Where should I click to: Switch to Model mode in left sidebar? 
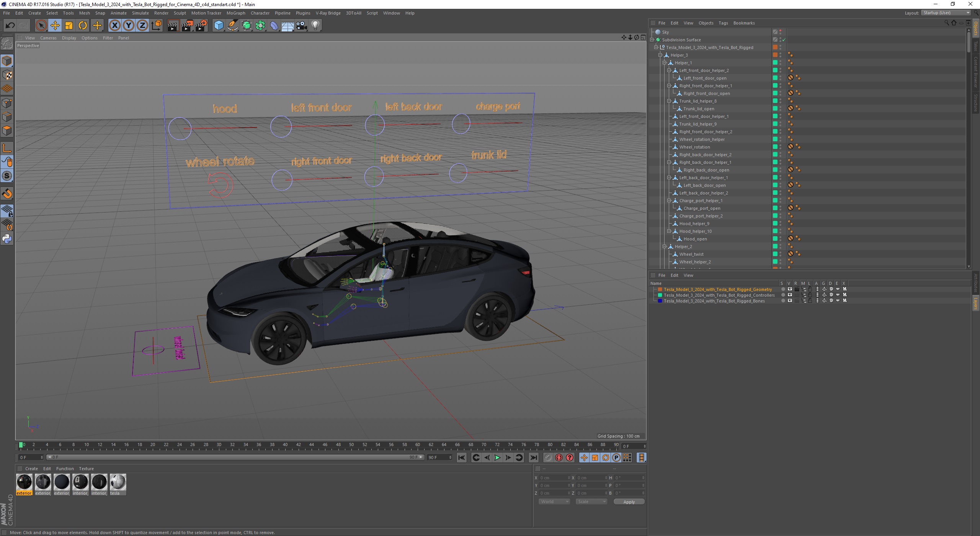pyautogui.click(x=7, y=61)
